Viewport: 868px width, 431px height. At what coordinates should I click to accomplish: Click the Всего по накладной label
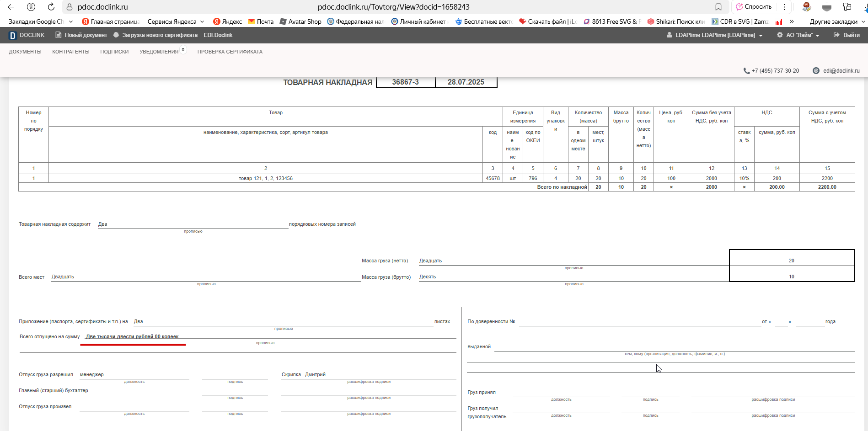point(562,187)
